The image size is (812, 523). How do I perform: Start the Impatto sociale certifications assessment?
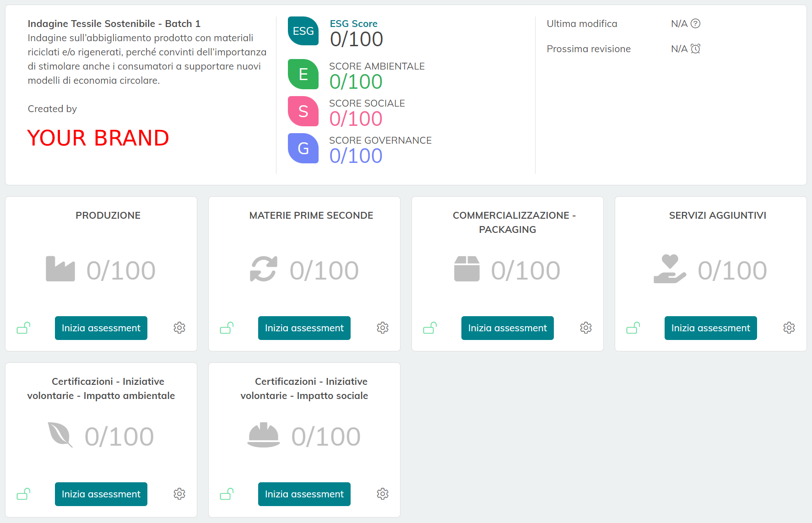coord(304,494)
